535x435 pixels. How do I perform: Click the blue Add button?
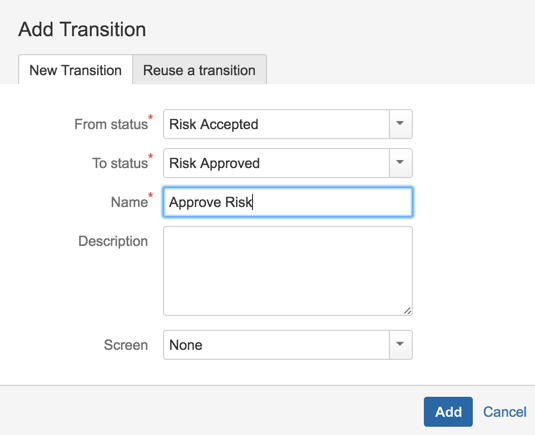[448, 411]
